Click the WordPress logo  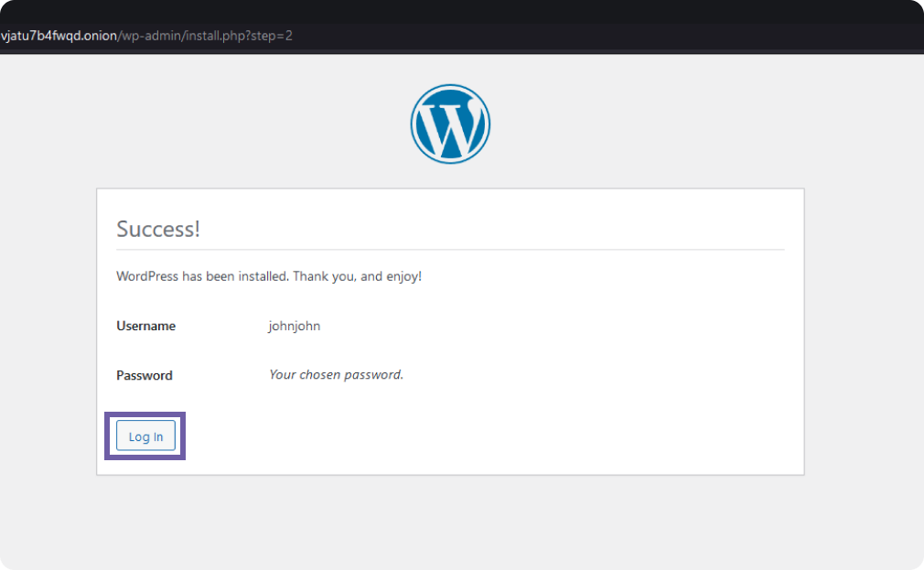450,124
